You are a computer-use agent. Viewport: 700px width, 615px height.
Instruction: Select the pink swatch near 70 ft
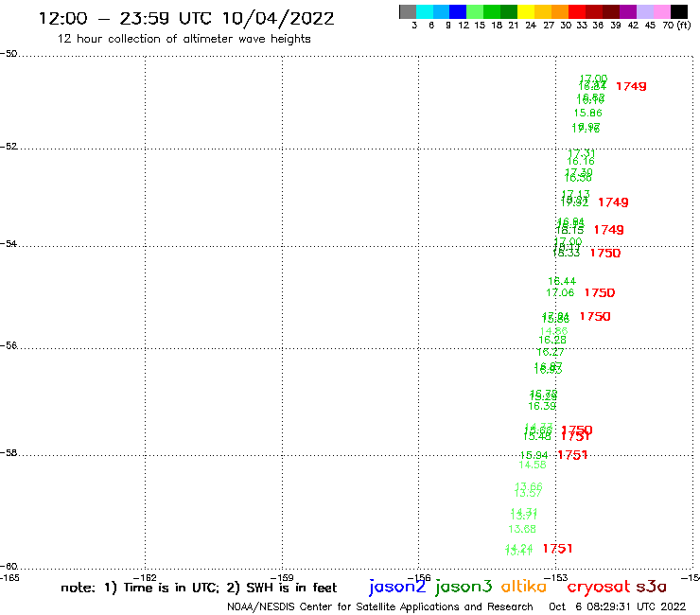[661, 11]
